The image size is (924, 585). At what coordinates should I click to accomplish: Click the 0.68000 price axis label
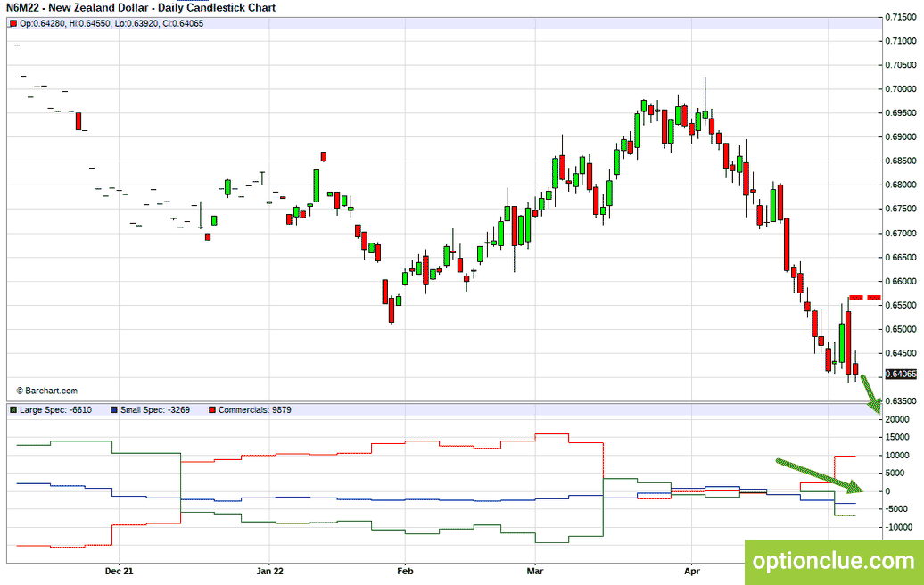(901, 185)
